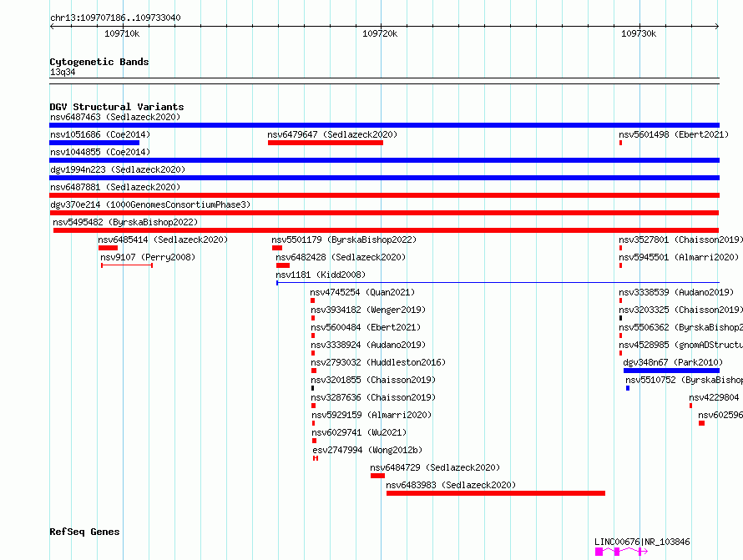Open nsv3201855 (Chaisson2019) label
Viewport: 743px width, 560px height.
(x=373, y=380)
